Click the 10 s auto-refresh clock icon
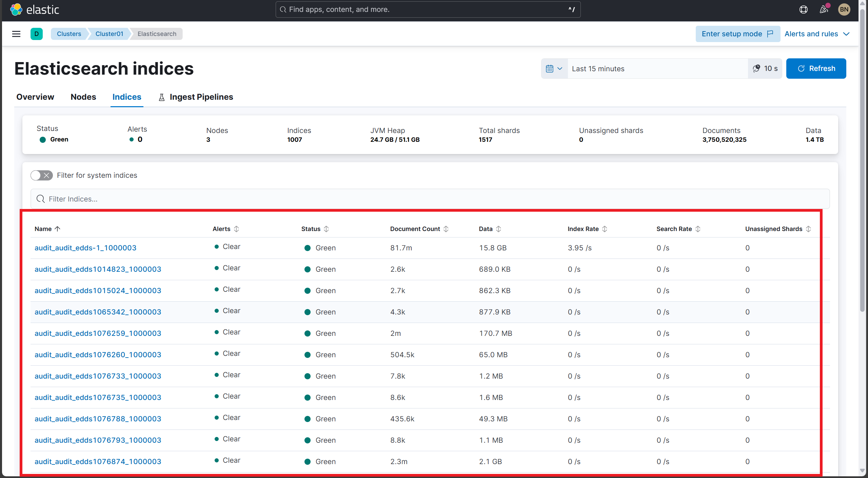This screenshot has height=478, width=868. coord(756,68)
